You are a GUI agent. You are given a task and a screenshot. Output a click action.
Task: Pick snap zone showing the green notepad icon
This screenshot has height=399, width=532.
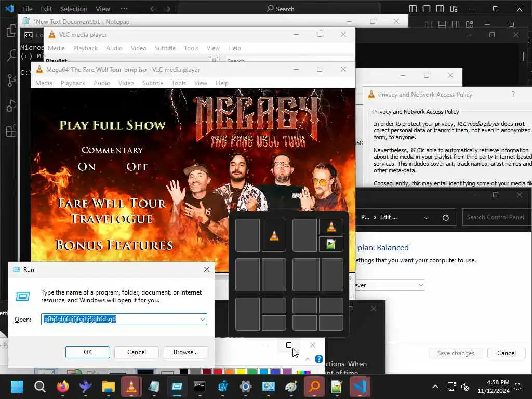tap(331, 244)
